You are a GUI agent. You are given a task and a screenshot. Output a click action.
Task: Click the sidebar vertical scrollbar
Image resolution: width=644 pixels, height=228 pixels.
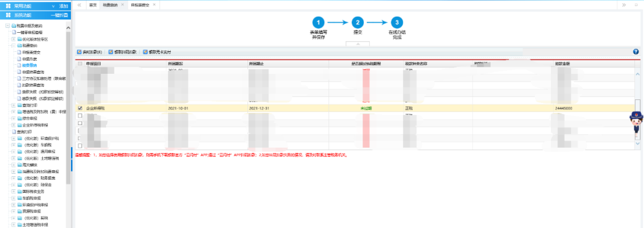(x=68, y=107)
